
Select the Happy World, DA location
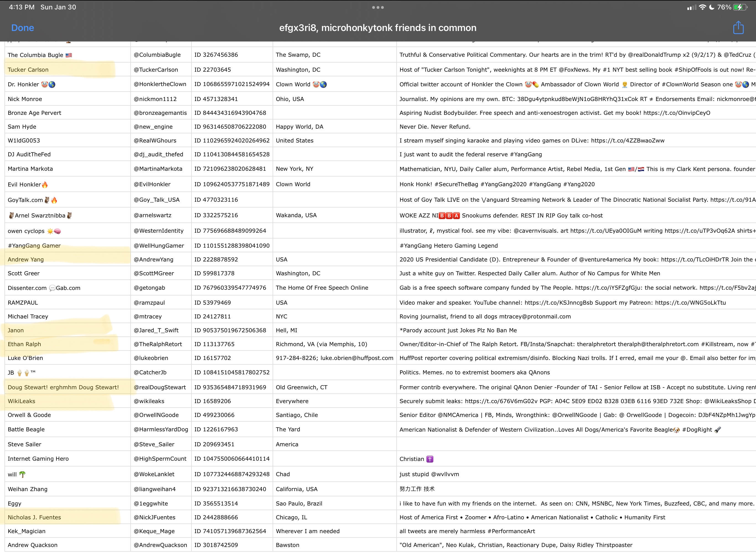pyautogui.click(x=299, y=127)
